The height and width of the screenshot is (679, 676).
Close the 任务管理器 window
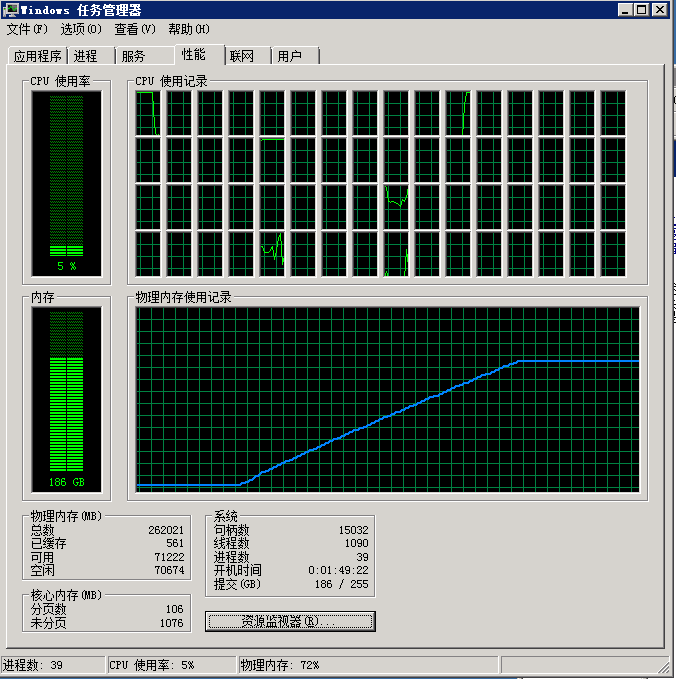point(660,10)
